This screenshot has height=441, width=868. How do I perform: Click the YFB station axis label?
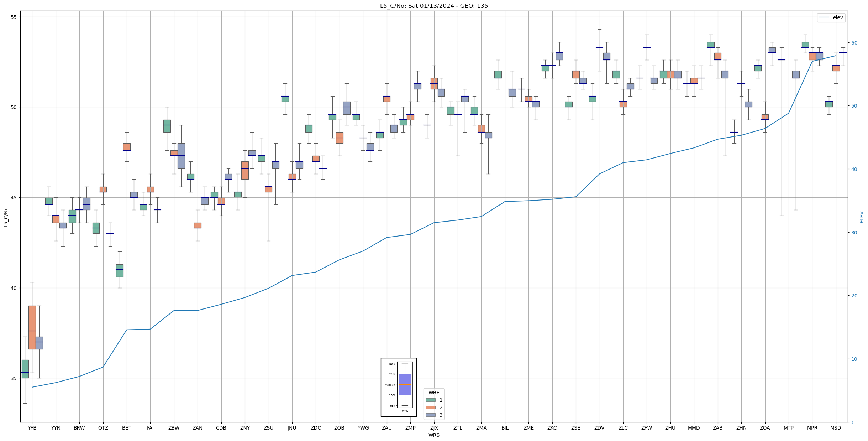(32, 428)
